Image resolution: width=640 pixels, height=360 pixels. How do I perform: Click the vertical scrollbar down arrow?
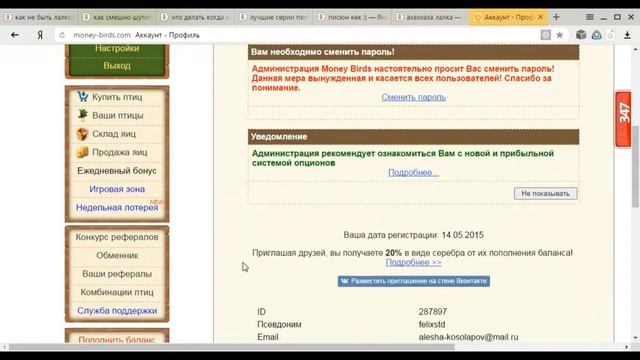point(636,338)
